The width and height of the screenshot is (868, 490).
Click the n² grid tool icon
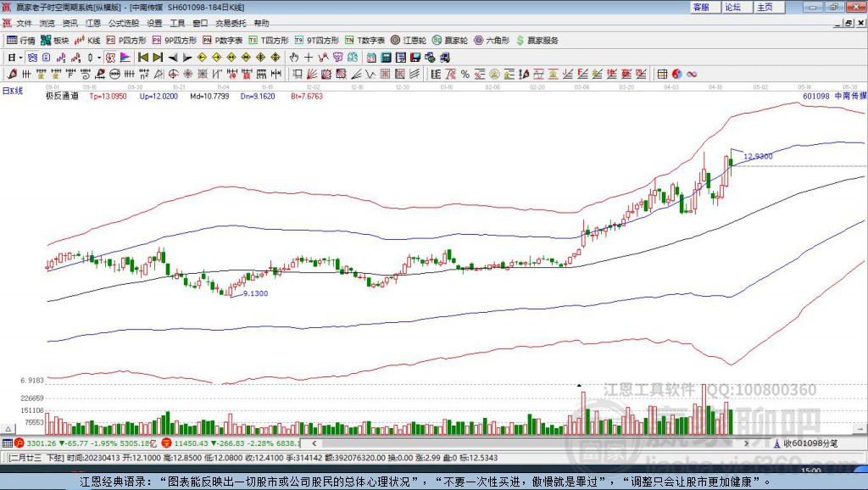pos(144,75)
